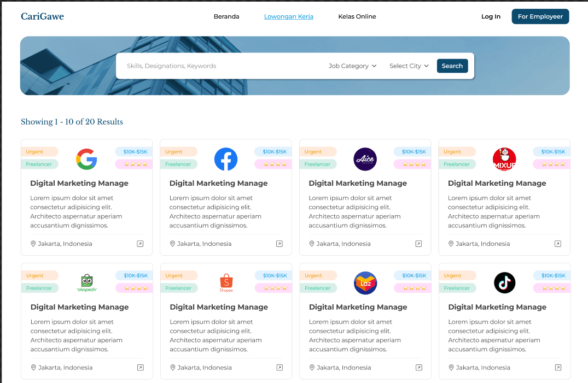Open the Digital Marketing Manage title on the Mixue card
Screen dimensions: 588x383
pos(497,183)
